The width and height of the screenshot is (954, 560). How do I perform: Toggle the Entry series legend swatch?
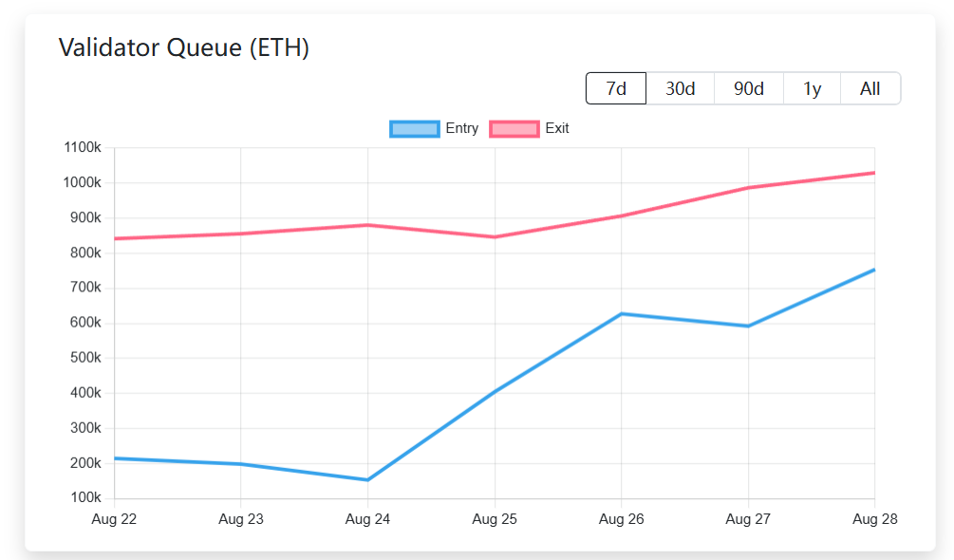click(414, 129)
